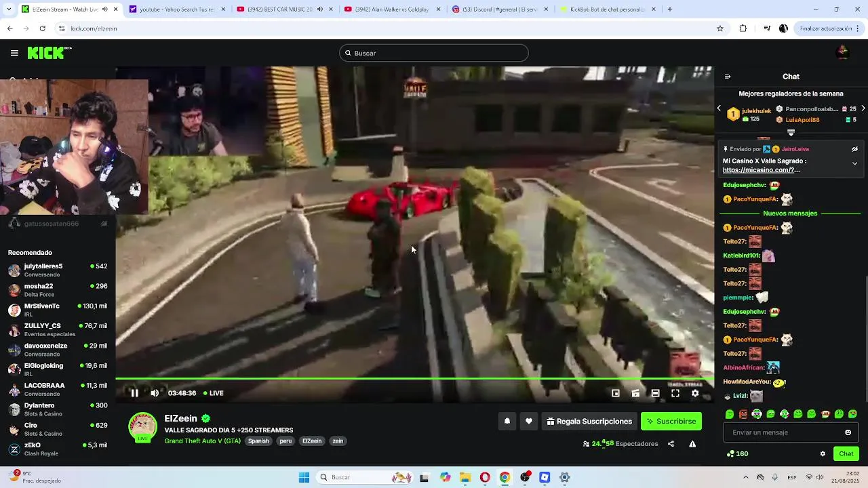
Task: Open recommended channel MrStivenTc
Action: [x=58, y=310]
